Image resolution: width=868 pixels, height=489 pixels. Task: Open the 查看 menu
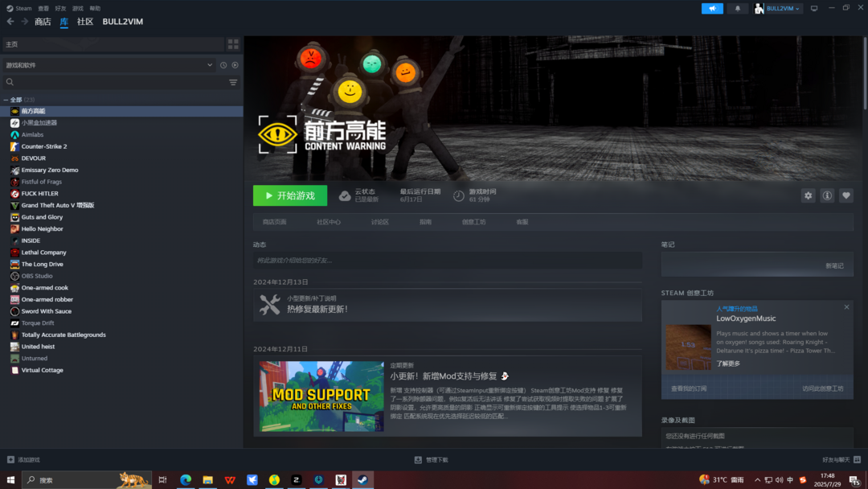click(x=43, y=8)
